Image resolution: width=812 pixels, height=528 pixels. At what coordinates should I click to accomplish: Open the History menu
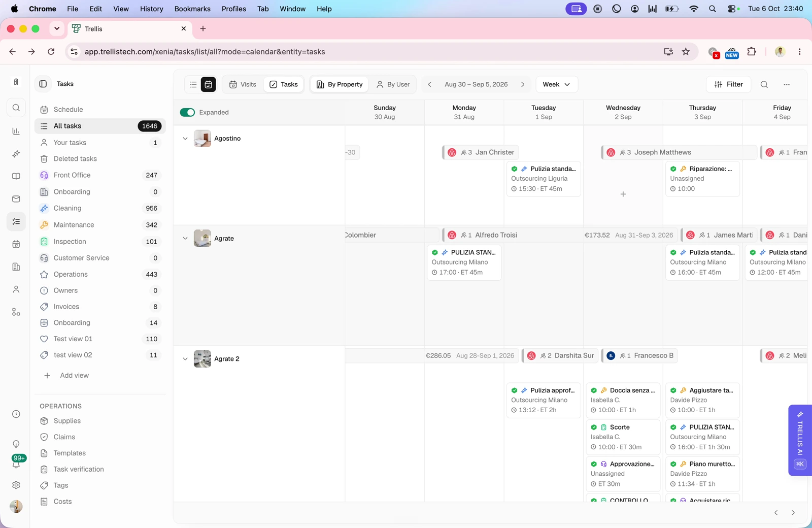click(151, 9)
